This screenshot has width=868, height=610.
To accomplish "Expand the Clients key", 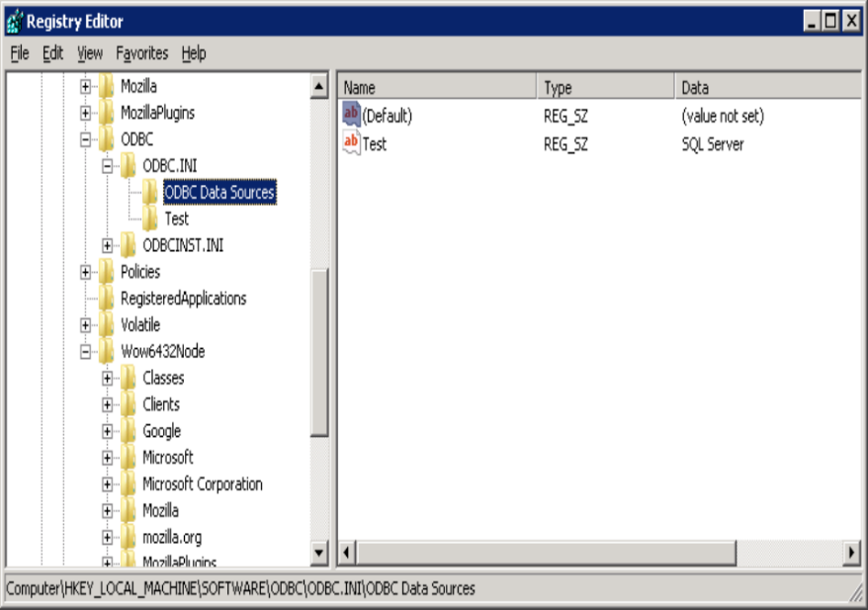I will click(x=108, y=405).
